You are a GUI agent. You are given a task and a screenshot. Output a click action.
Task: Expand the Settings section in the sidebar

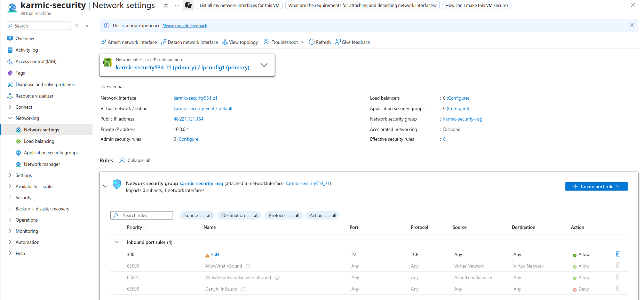tap(10, 175)
